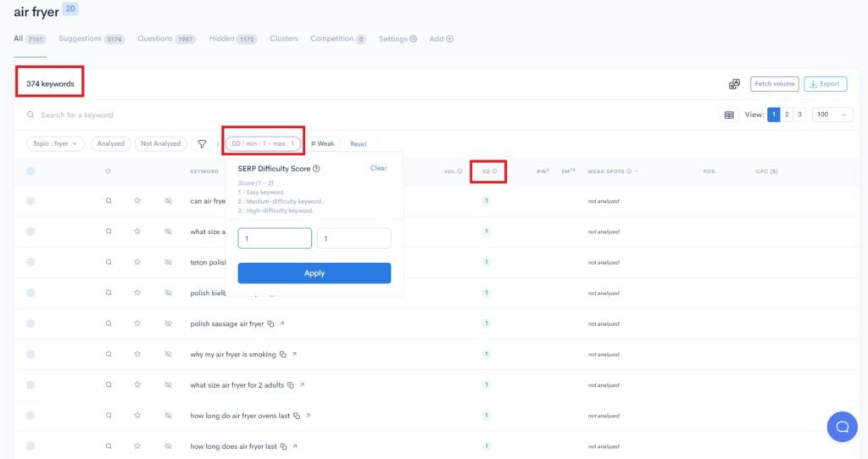The width and height of the screenshot is (868, 459).
Task: Click the translate icon beside Fetch volume
Action: tap(734, 84)
